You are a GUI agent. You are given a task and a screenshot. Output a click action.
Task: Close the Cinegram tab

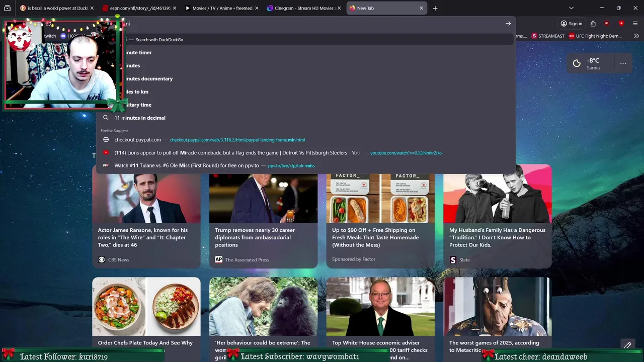click(x=339, y=8)
